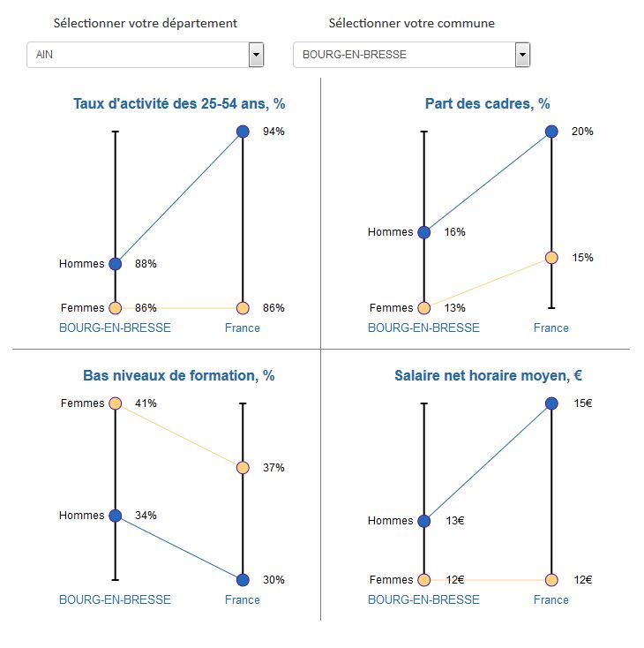
Task: Open the département dropdown showing AIN
Action: (x=146, y=55)
